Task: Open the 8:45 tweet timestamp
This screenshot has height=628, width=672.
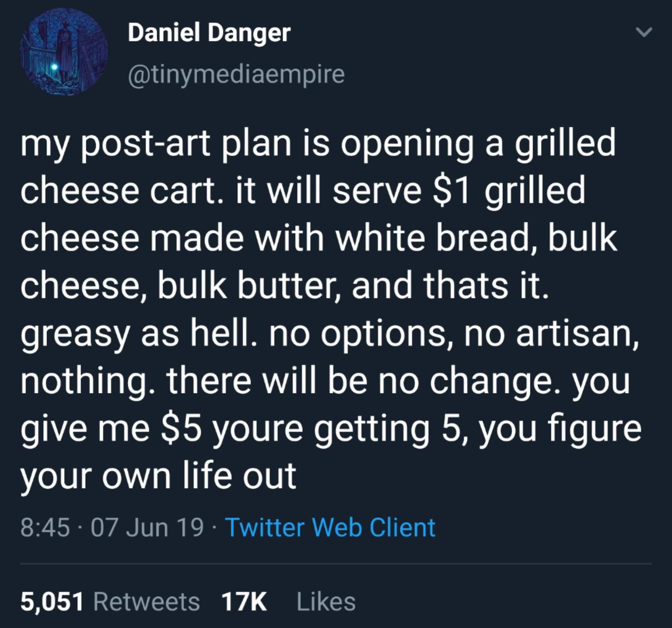Action: (45, 527)
